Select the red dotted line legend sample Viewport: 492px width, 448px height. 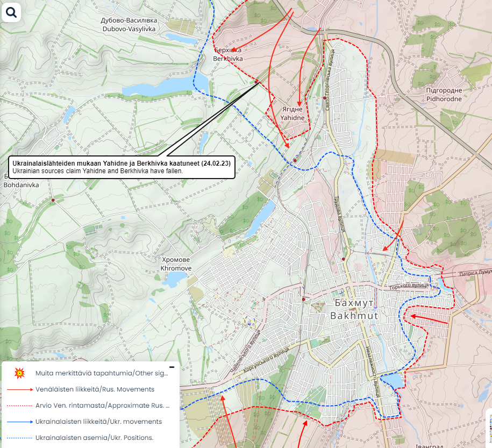tap(20, 406)
